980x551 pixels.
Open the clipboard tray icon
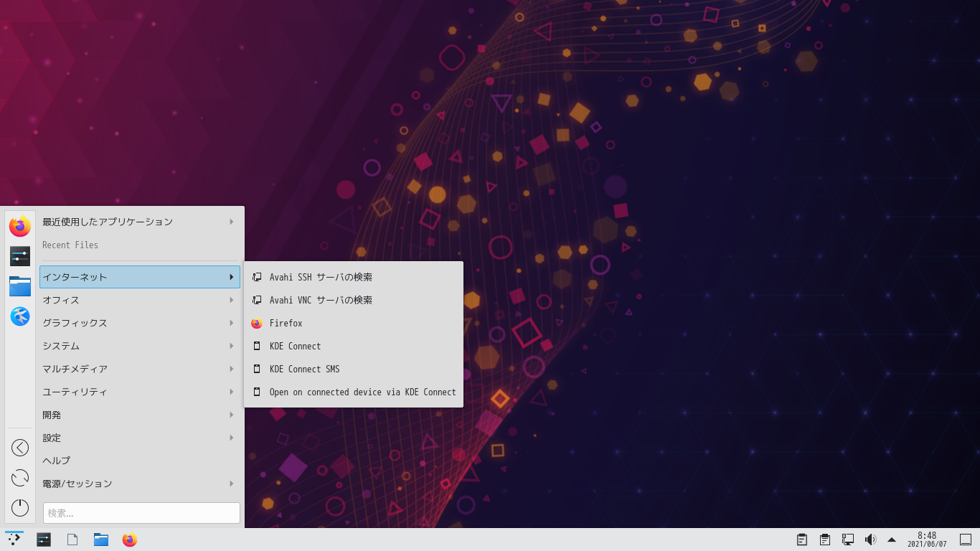click(802, 540)
